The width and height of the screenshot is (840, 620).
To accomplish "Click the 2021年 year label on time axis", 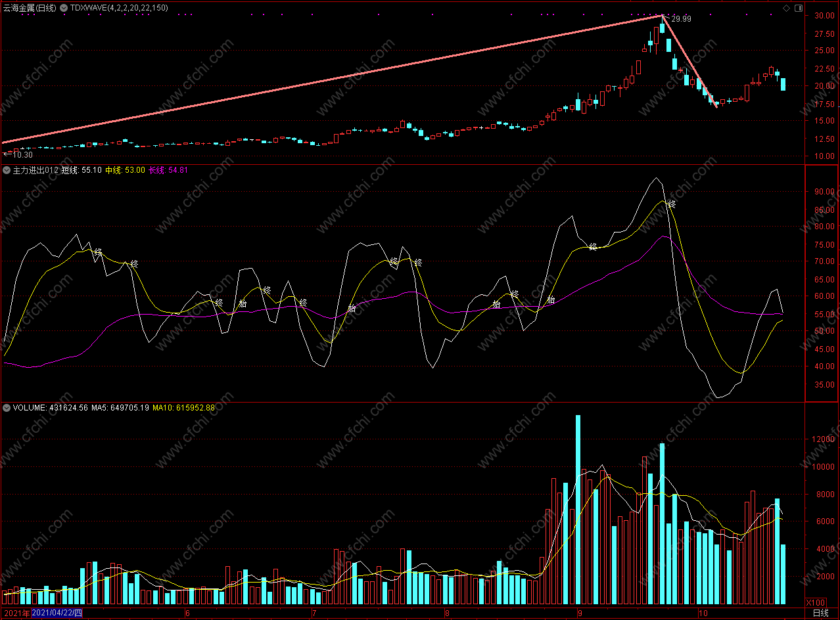I will (x=16, y=613).
